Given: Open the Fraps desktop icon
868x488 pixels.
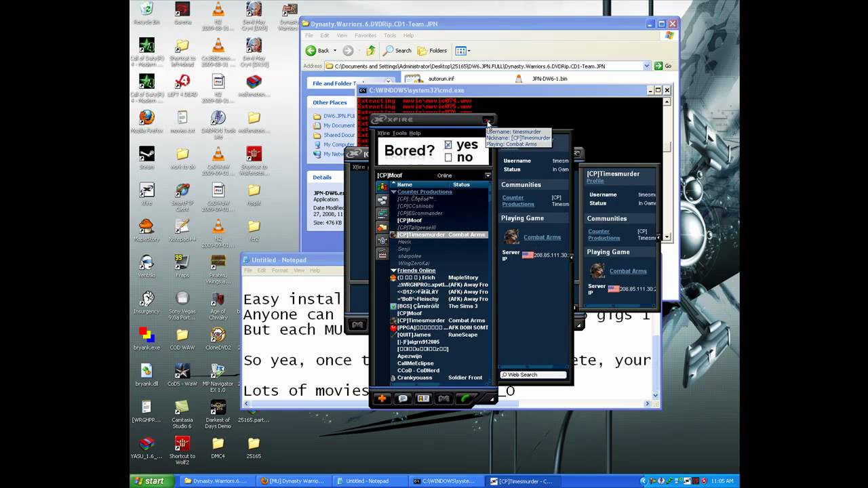Looking at the screenshot, I should pyautogui.click(x=182, y=266).
